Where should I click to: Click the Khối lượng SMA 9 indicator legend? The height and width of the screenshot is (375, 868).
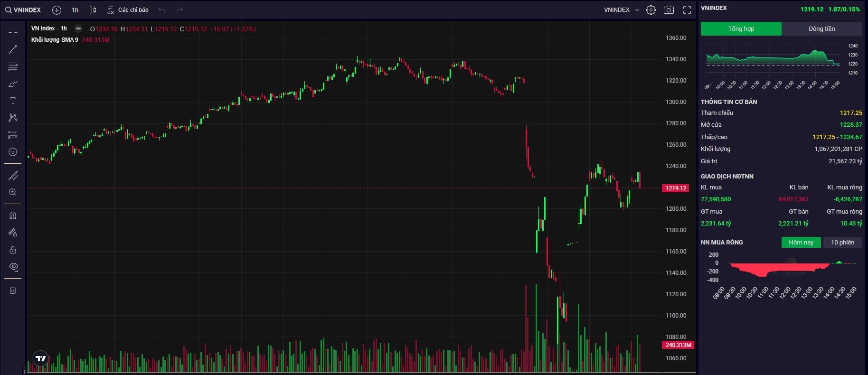[x=55, y=40]
